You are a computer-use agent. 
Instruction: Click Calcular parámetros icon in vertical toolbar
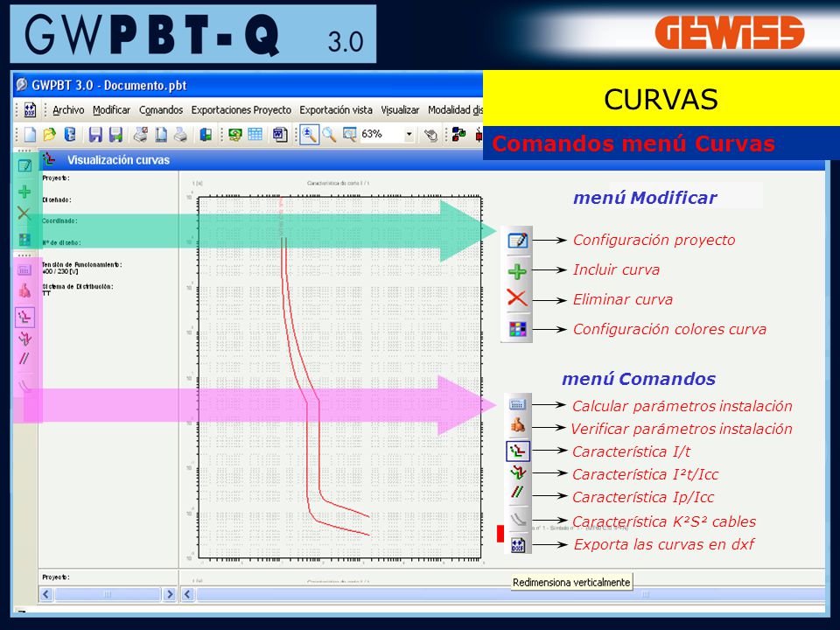pyautogui.click(x=24, y=270)
